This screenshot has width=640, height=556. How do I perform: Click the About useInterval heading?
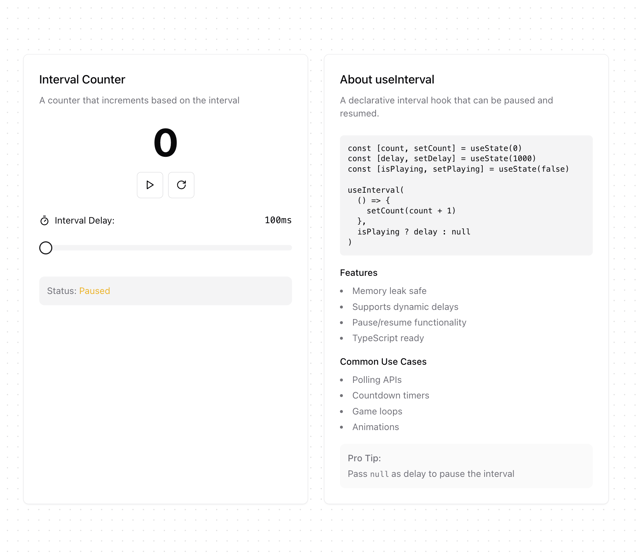[387, 79]
